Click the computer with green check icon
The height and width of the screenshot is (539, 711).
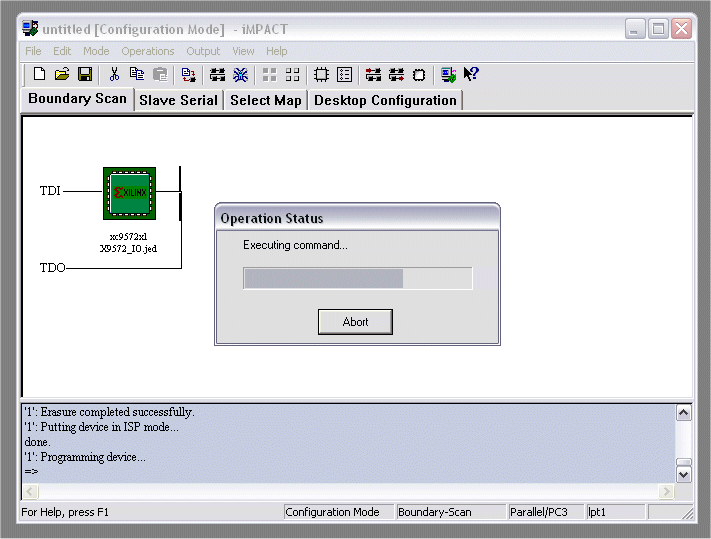(x=448, y=75)
